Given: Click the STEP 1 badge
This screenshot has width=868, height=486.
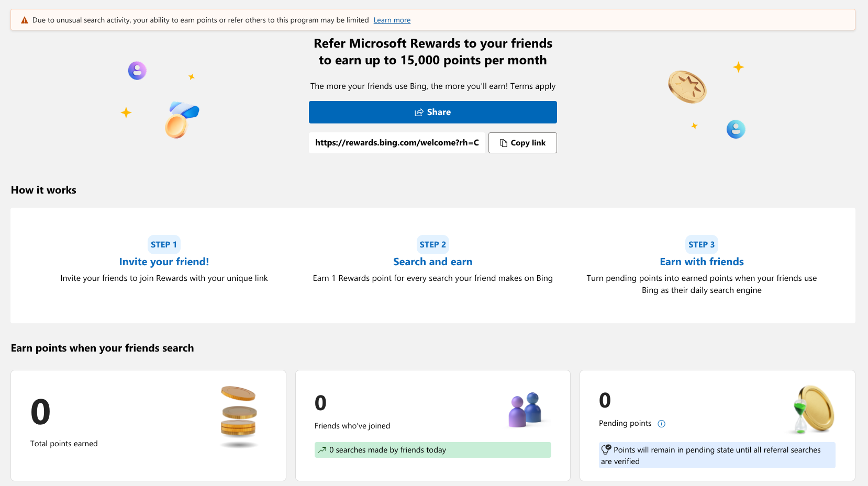Looking at the screenshot, I should (x=164, y=244).
